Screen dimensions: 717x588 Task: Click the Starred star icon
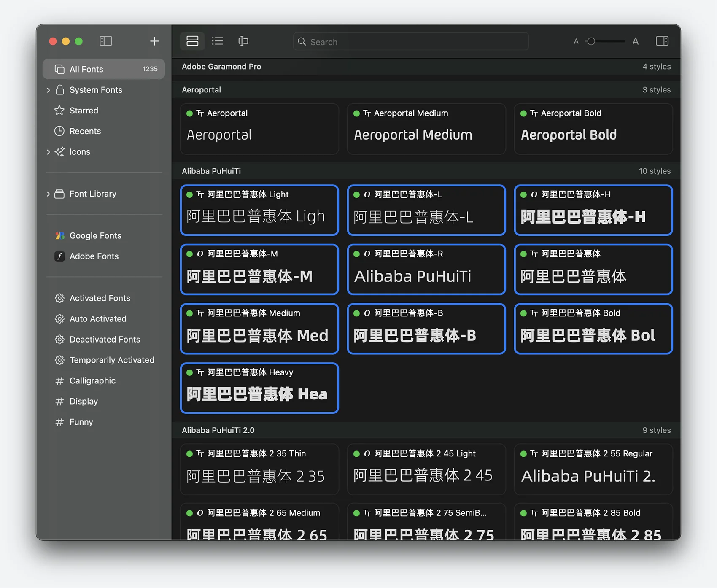tap(59, 111)
